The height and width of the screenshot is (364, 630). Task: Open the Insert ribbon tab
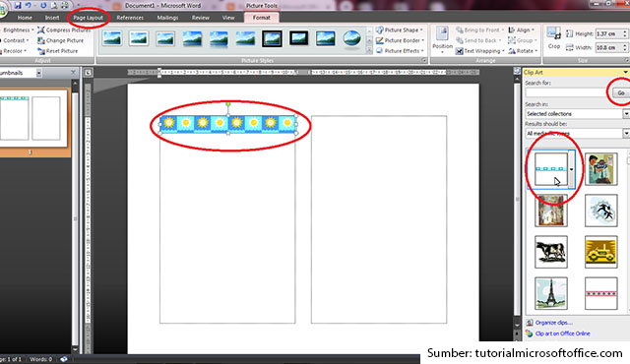click(x=52, y=18)
